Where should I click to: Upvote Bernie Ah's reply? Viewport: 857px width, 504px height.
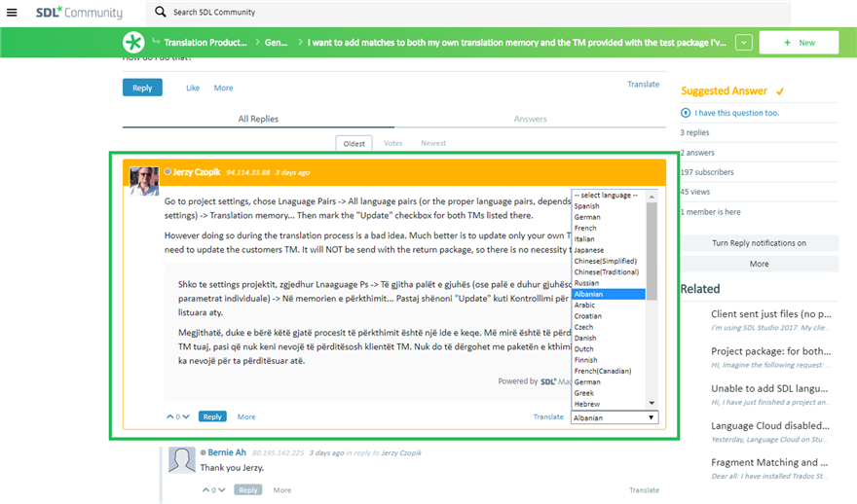206,489
